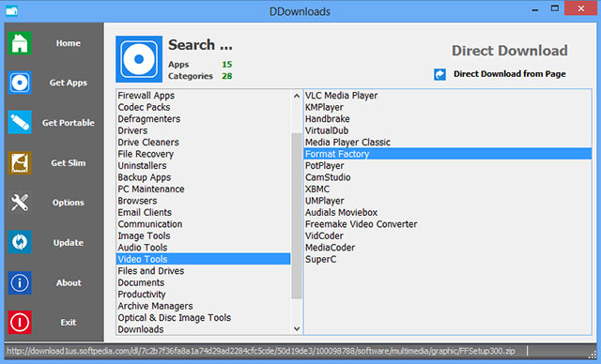Select highlighted Video Tools category

tap(204, 259)
